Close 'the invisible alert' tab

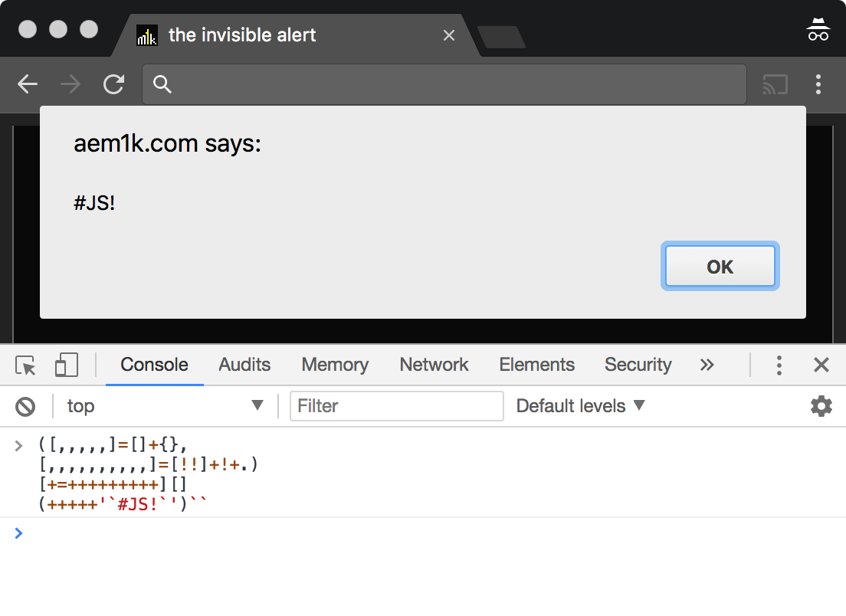coord(449,35)
